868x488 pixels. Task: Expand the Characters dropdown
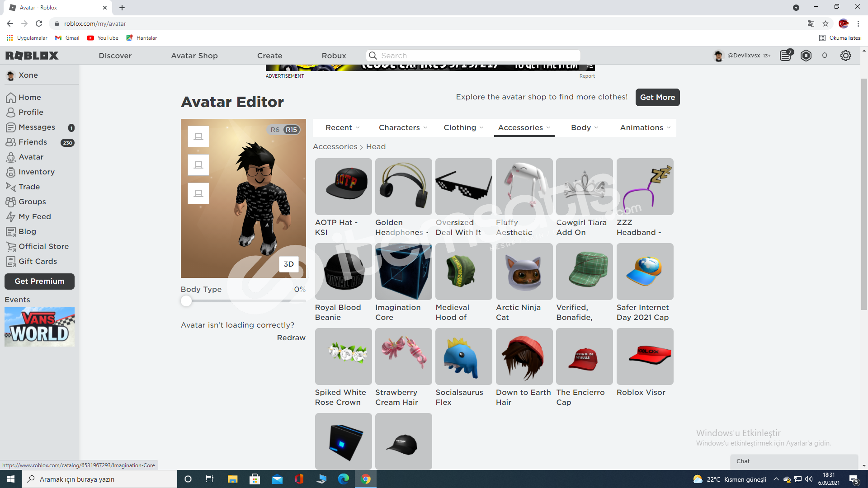[403, 128]
